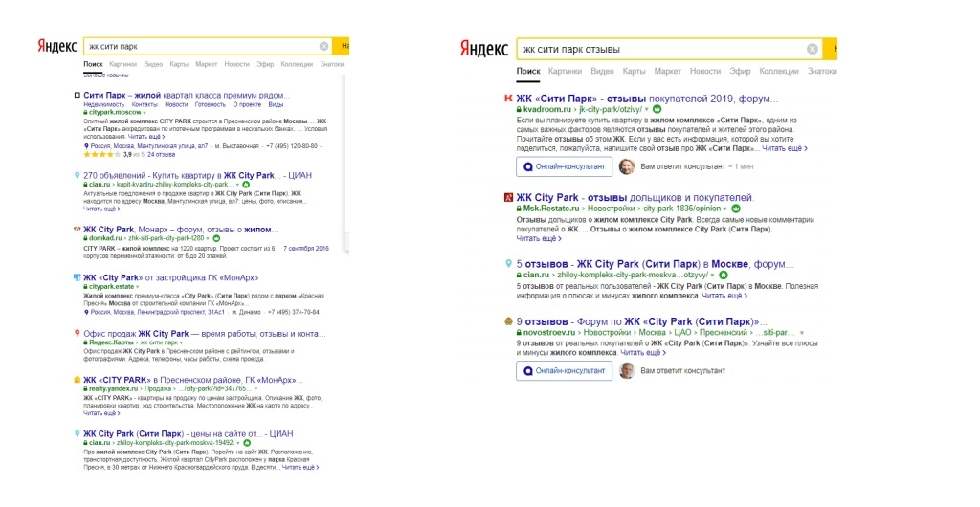Viewport: 980px width, 507px height.
Task: Open the 'Офис продаж ЖК City Park' result
Action: pyautogui.click(x=205, y=334)
